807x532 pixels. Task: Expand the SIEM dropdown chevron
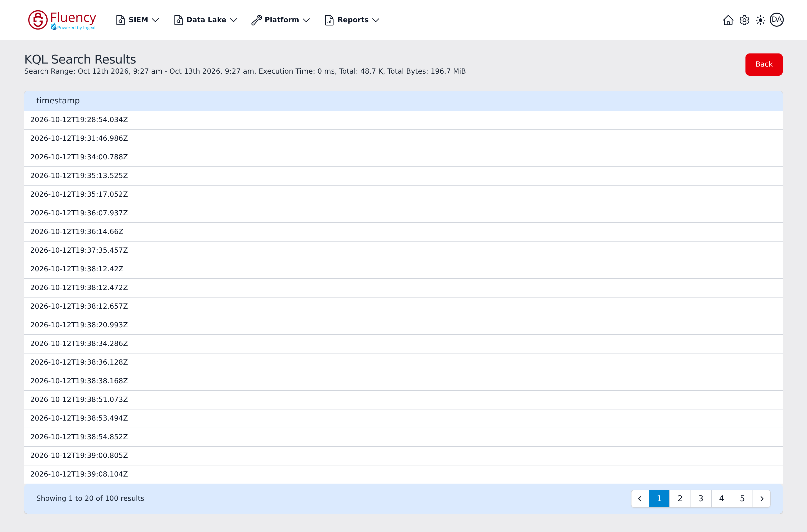coord(155,20)
